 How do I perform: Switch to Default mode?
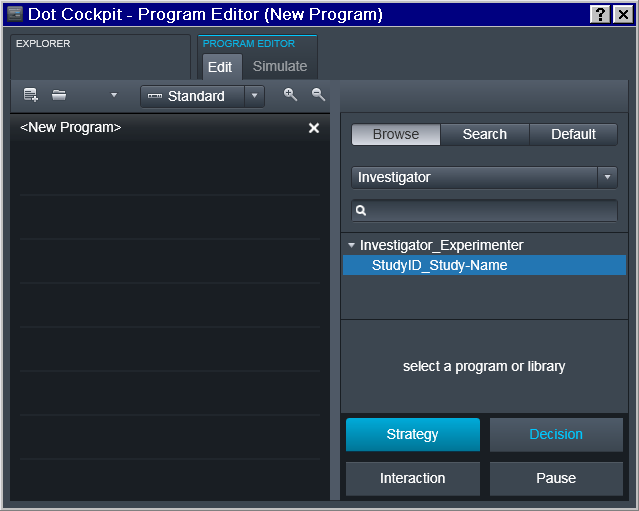point(573,134)
